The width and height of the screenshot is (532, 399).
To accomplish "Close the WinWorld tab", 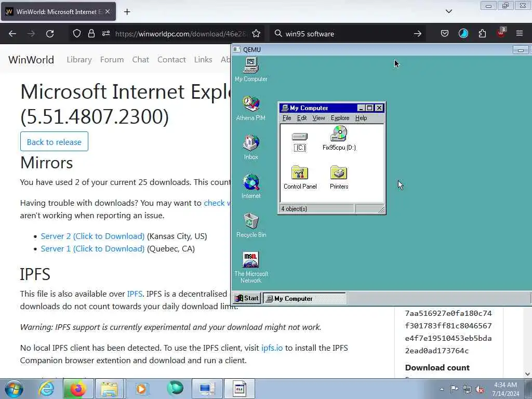I will tap(108, 11).
